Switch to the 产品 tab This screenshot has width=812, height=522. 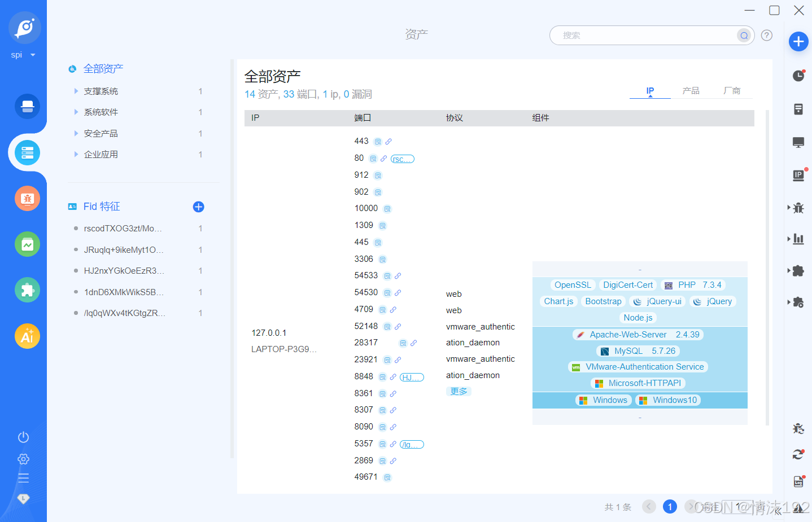691,90
